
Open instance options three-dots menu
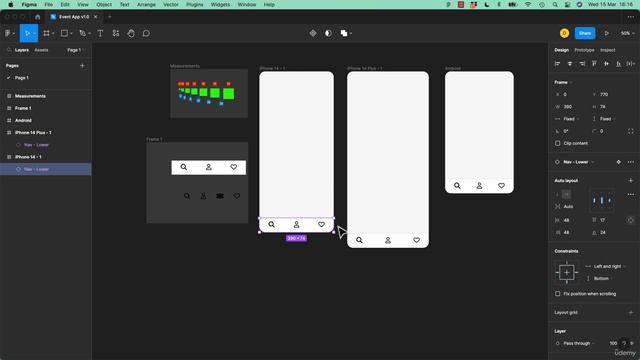[631, 162]
